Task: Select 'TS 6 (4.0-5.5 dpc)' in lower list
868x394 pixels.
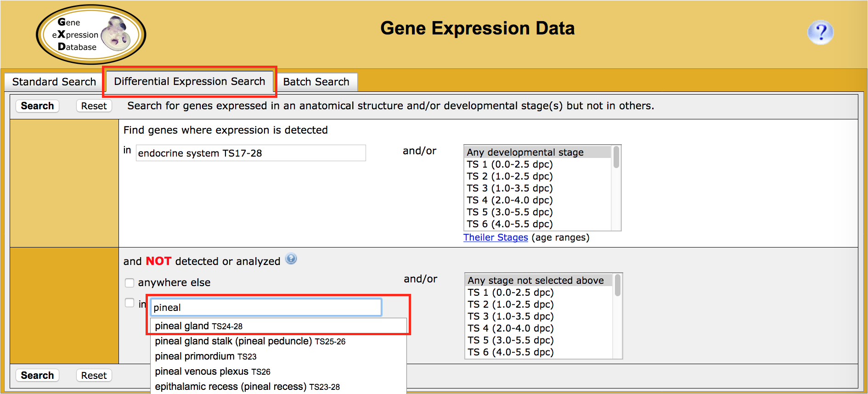Action: pos(539,352)
